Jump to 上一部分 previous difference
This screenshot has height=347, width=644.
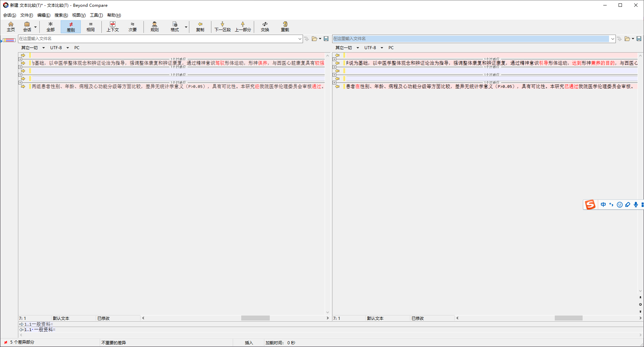(243, 26)
